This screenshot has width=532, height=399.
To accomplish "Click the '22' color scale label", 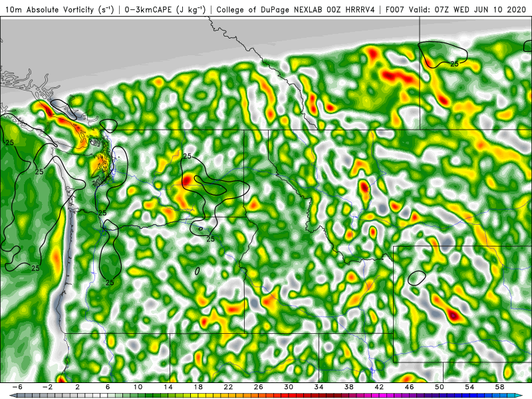I will click(228, 387).
